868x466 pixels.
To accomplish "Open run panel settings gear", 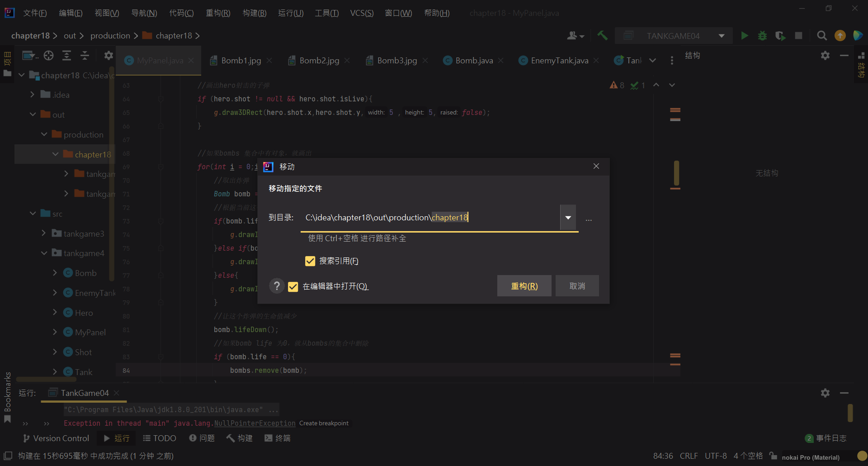I will pyautogui.click(x=825, y=393).
